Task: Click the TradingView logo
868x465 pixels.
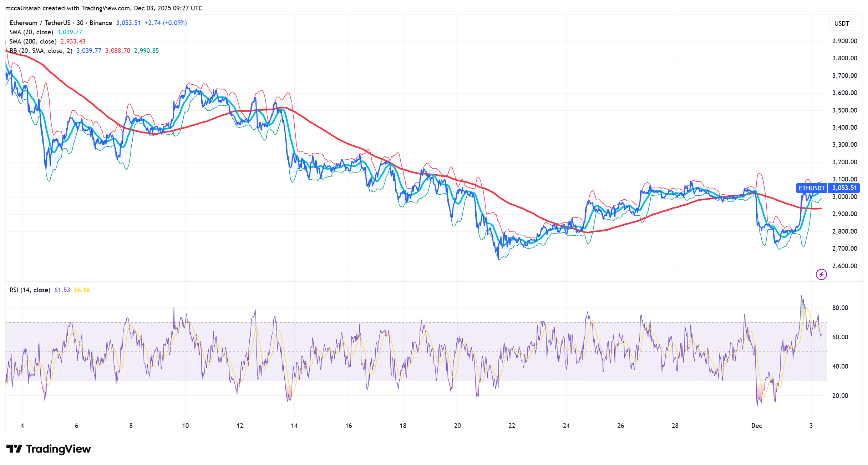Action: coord(50,449)
